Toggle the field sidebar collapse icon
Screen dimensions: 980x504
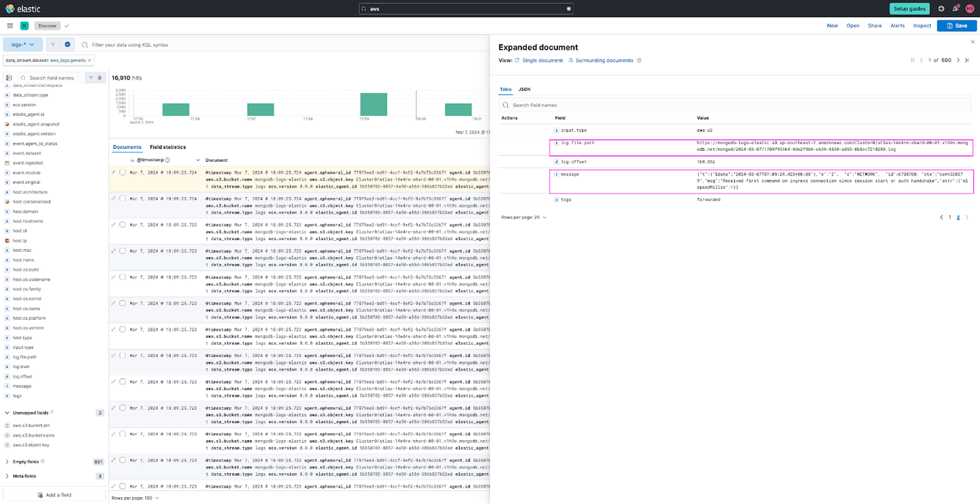(x=9, y=78)
